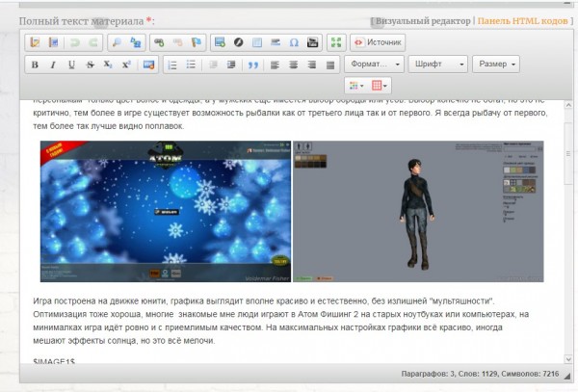Open Find with the magnifier icon
The image size is (578, 392).
117,42
